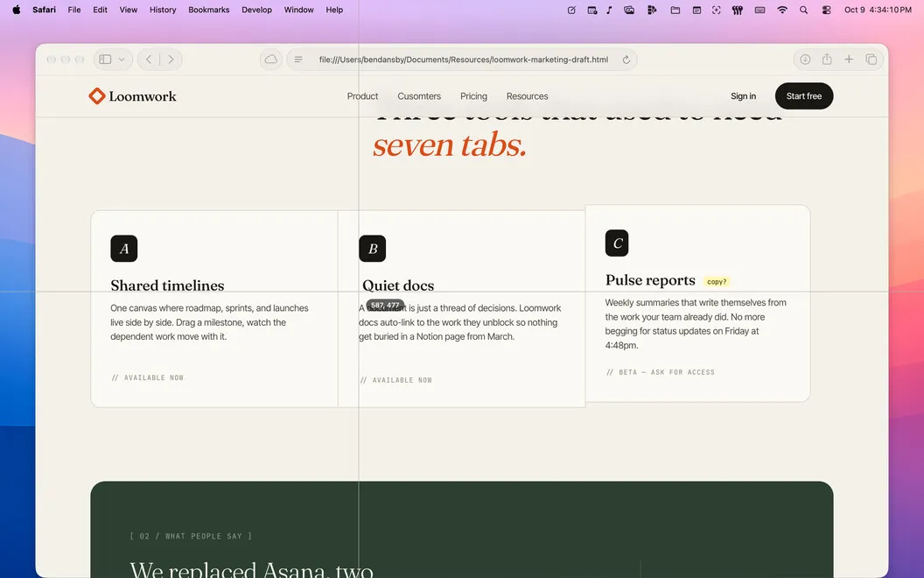
Task: Click the keyboard input menu bar icon
Action: (759, 10)
